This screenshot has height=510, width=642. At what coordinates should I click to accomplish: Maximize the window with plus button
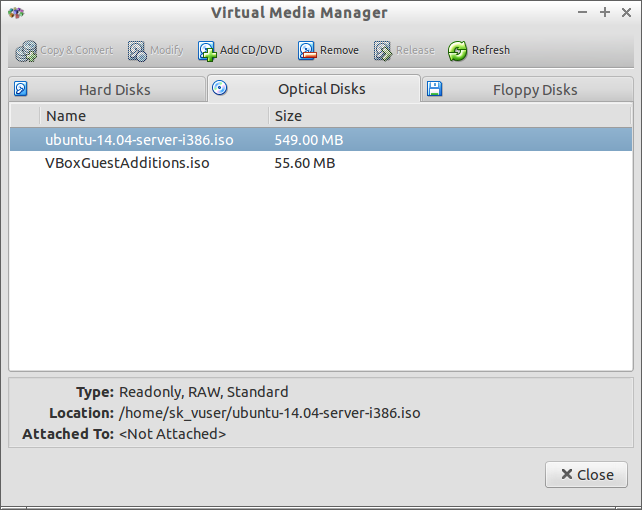coord(605,12)
